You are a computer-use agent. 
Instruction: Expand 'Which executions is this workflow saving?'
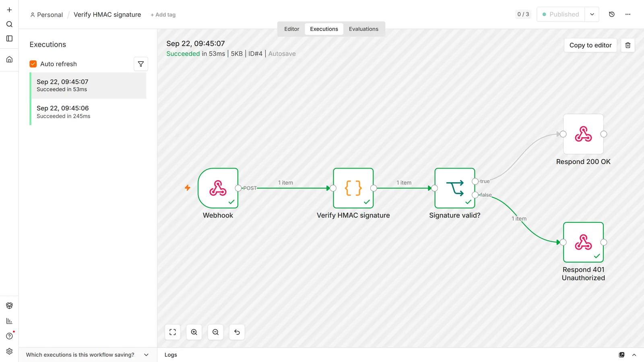pos(88,355)
